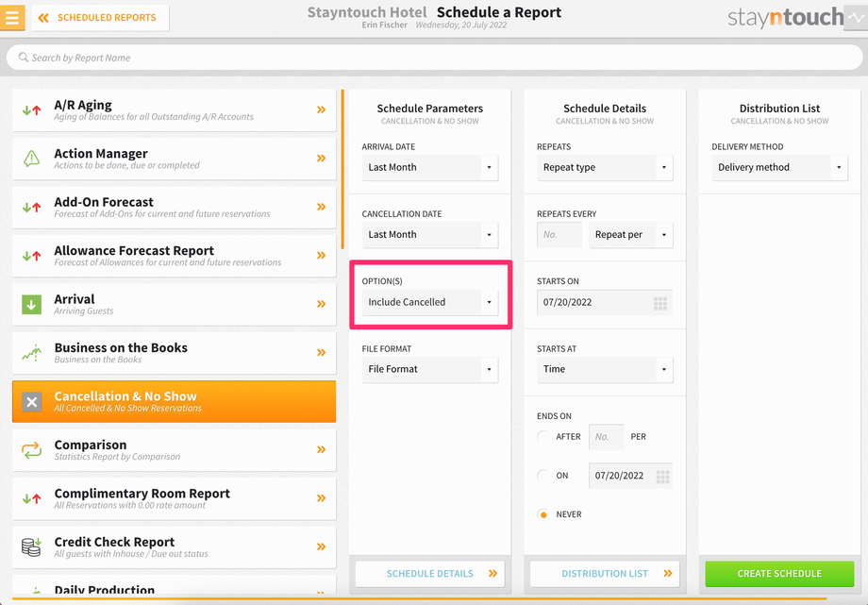Open the Starts At Time dropdown
868x605 pixels.
click(x=605, y=370)
